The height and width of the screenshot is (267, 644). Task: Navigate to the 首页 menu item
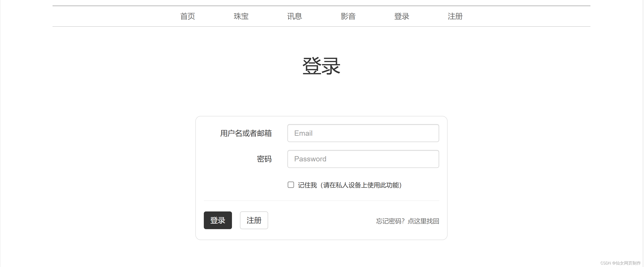point(187,16)
